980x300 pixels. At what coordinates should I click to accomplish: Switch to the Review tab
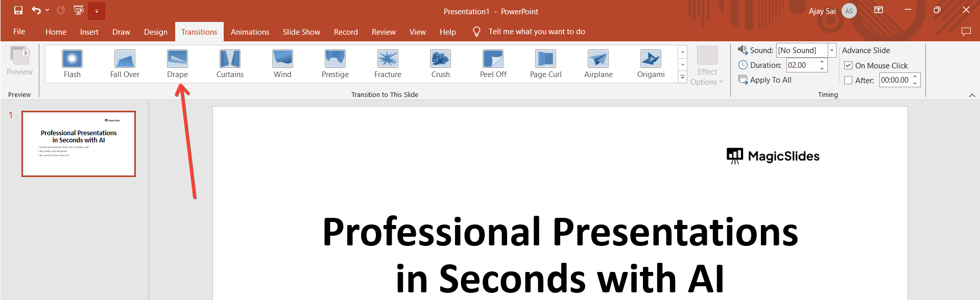click(384, 32)
